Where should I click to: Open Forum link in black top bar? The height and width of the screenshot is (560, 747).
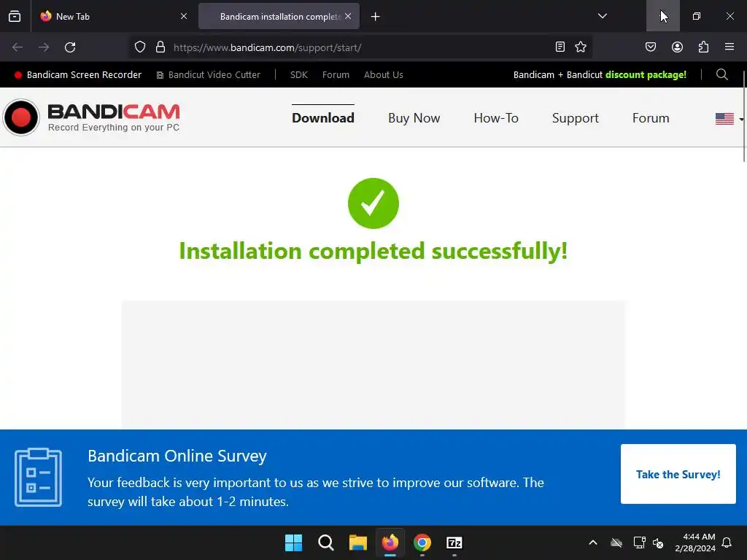coord(336,75)
